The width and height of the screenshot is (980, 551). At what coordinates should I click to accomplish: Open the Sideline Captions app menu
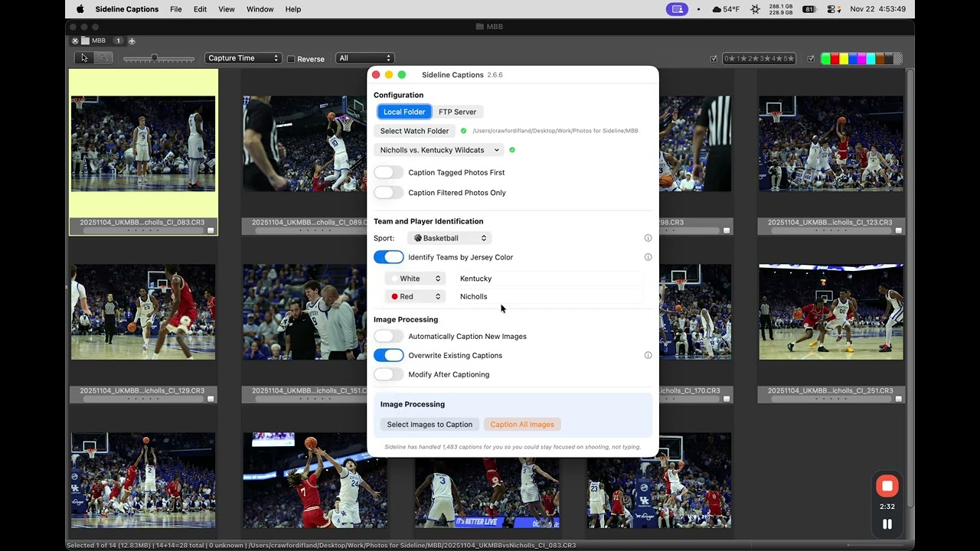point(127,9)
